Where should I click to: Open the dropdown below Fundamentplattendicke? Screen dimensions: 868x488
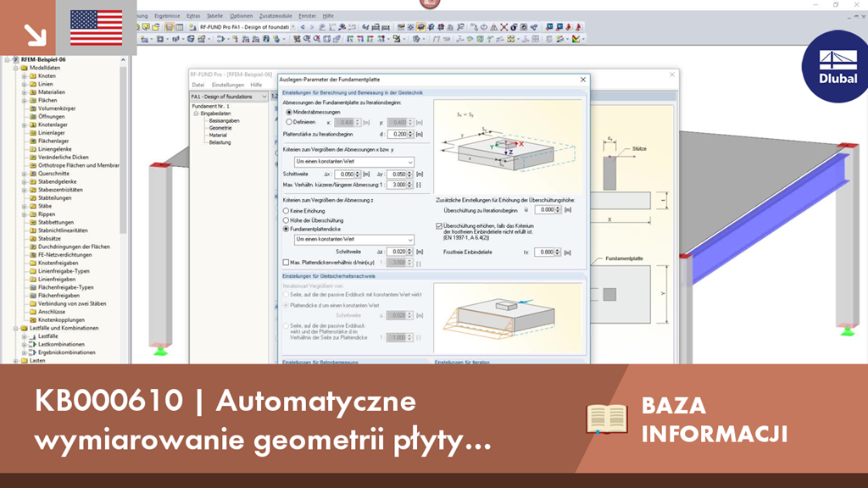coord(354,240)
